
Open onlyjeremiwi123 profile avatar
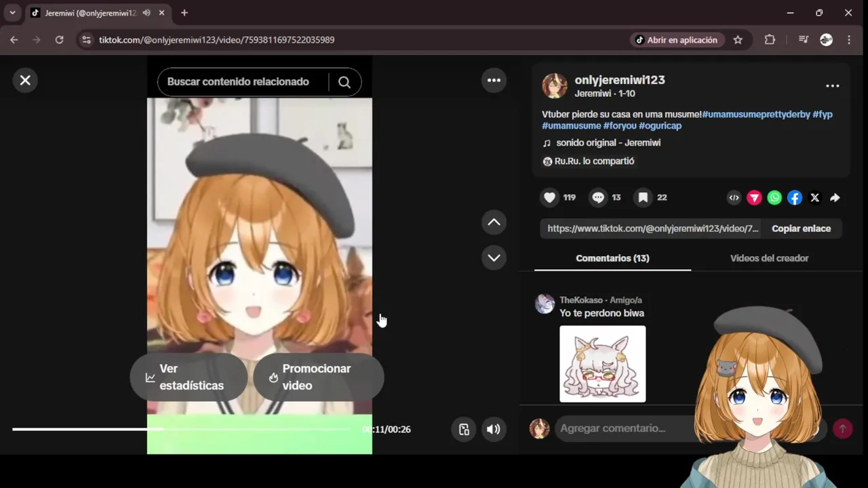554,86
